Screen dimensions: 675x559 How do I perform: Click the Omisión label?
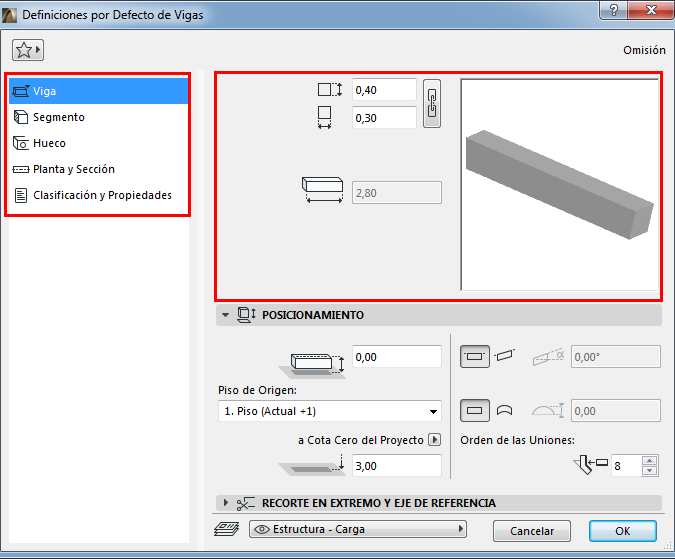[x=644, y=50]
